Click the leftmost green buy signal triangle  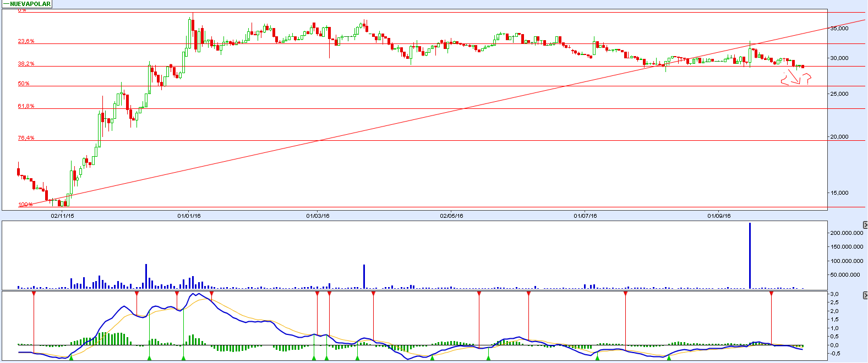71,358
